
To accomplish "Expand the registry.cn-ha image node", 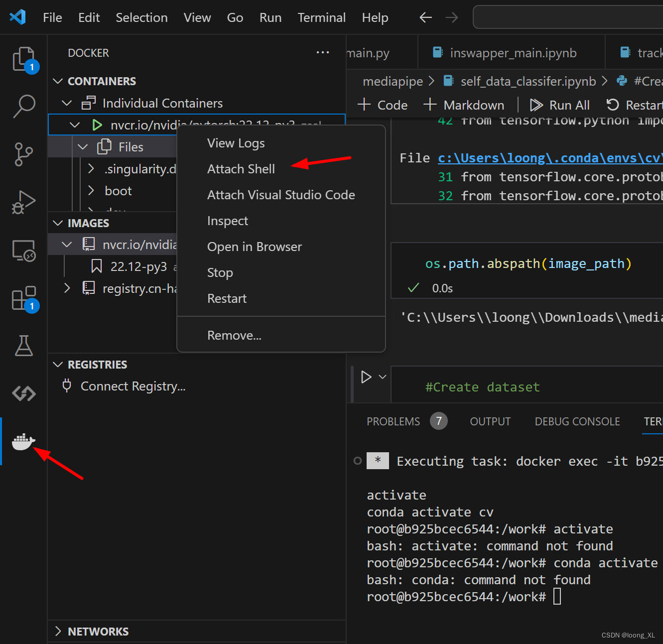I will (67, 288).
